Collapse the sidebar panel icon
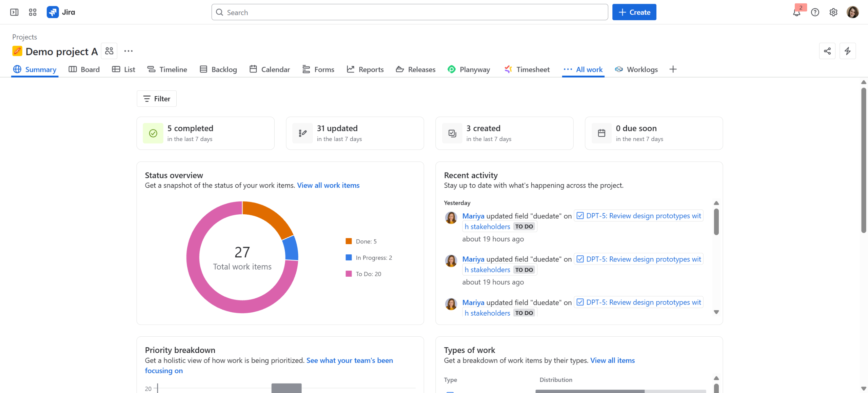This screenshot has width=868, height=393. pos(14,12)
